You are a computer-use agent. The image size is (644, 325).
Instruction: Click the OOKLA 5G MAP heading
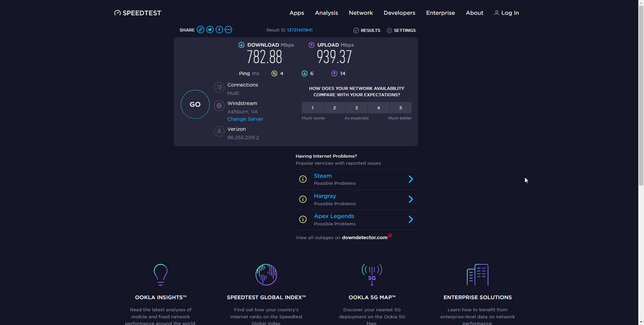[x=372, y=297]
